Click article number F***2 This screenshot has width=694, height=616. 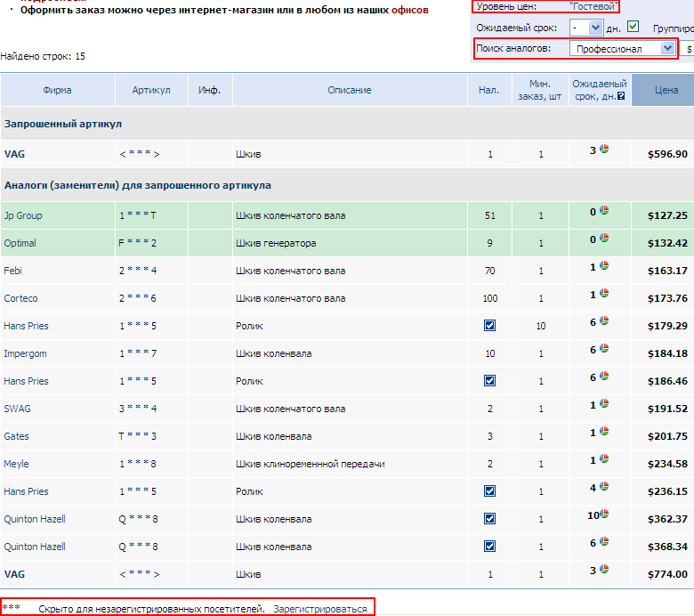137,243
